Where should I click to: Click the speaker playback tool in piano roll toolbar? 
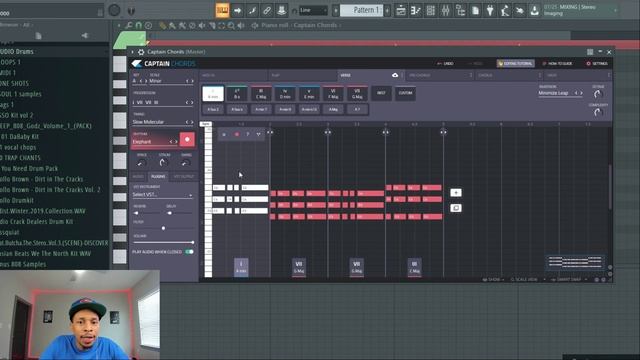pos(241,25)
